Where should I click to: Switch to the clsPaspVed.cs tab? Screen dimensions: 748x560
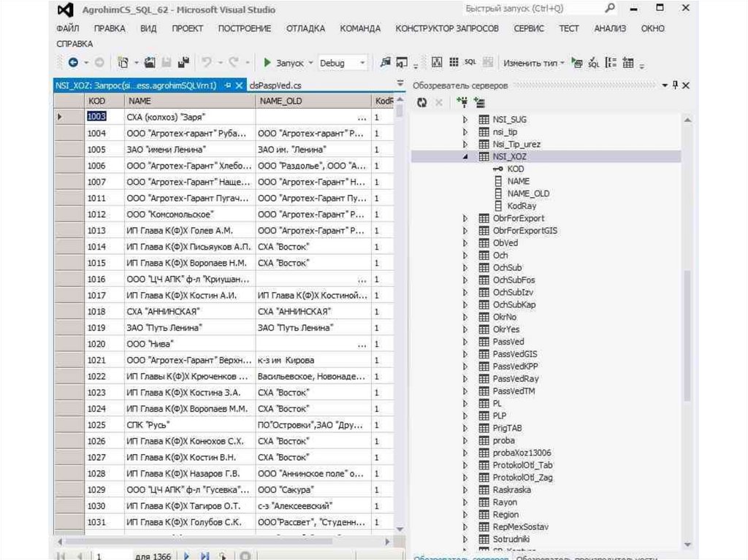click(x=275, y=85)
